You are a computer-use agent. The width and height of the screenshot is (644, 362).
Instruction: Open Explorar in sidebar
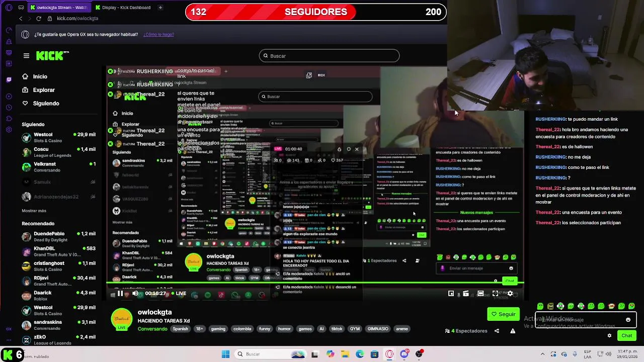tap(44, 90)
